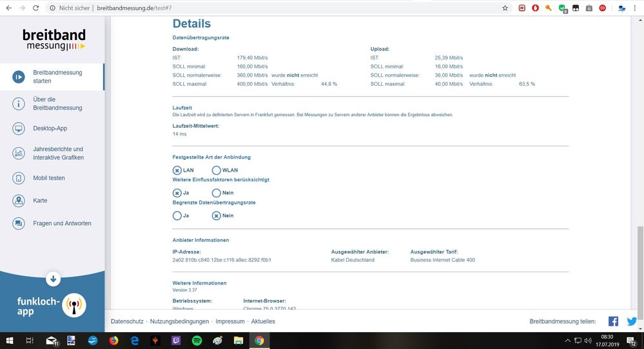Screen dimensions: 644x349
Task: Show hidden system tray icons chevron
Action: tap(567, 341)
